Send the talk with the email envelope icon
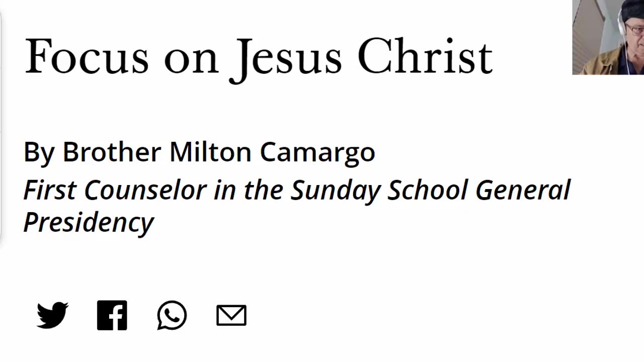This screenshot has width=644, height=362. [x=231, y=315]
